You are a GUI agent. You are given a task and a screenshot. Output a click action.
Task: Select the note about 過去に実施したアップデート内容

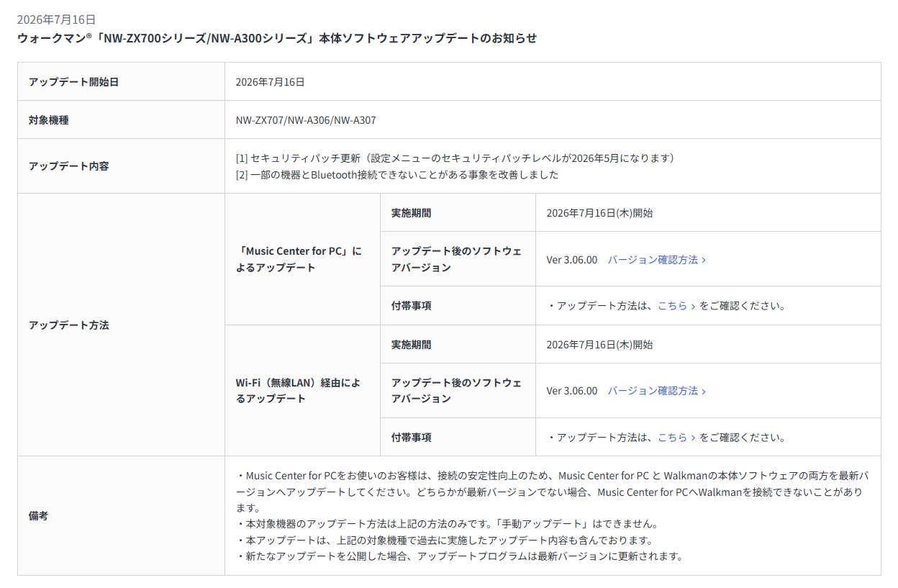pyautogui.click(x=444, y=540)
